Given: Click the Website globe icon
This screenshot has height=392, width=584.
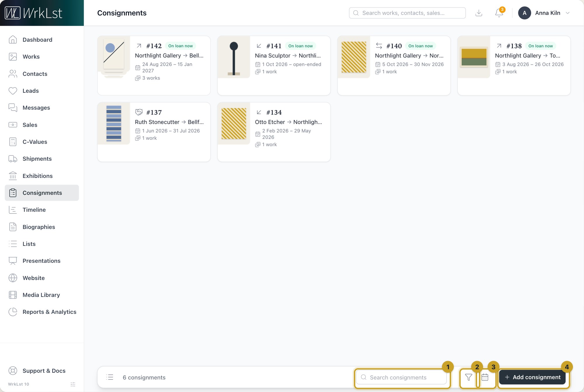Looking at the screenshot, I should (13, 278).
